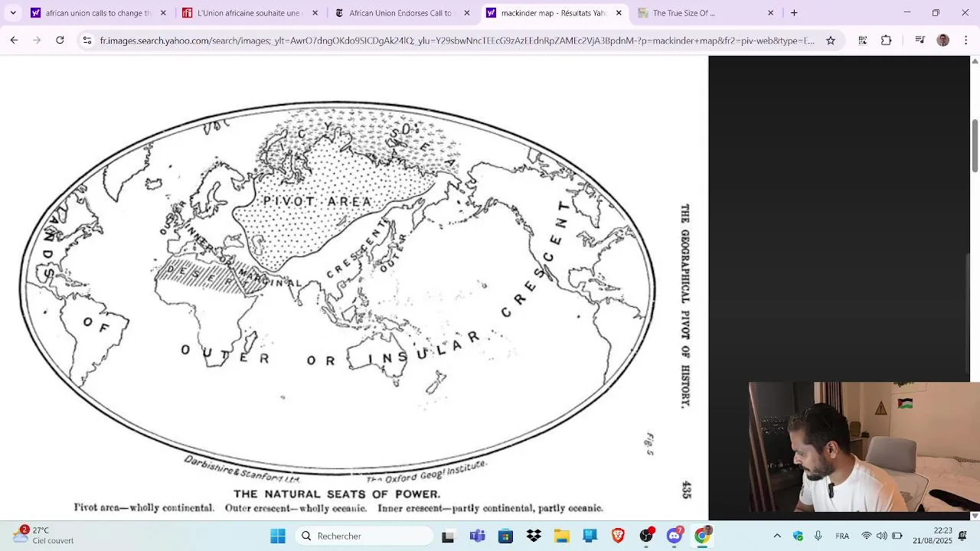Open Chrome's three-dot menu

966,41
